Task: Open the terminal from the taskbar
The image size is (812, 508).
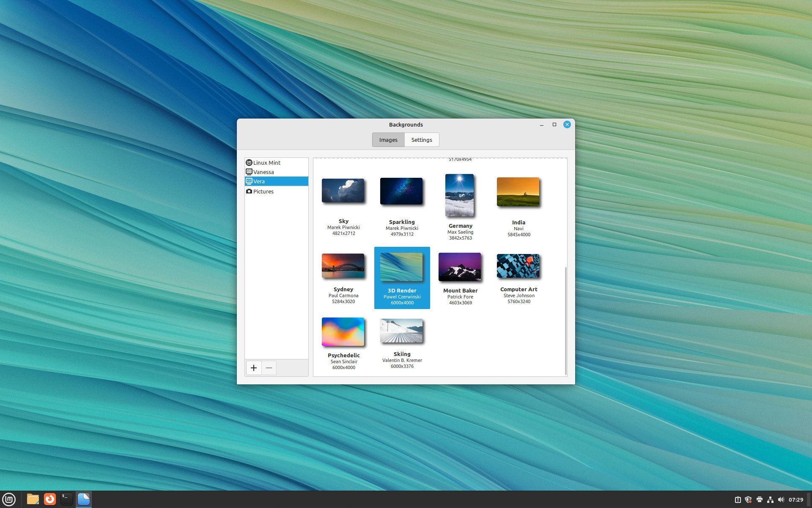Action: 66,499
